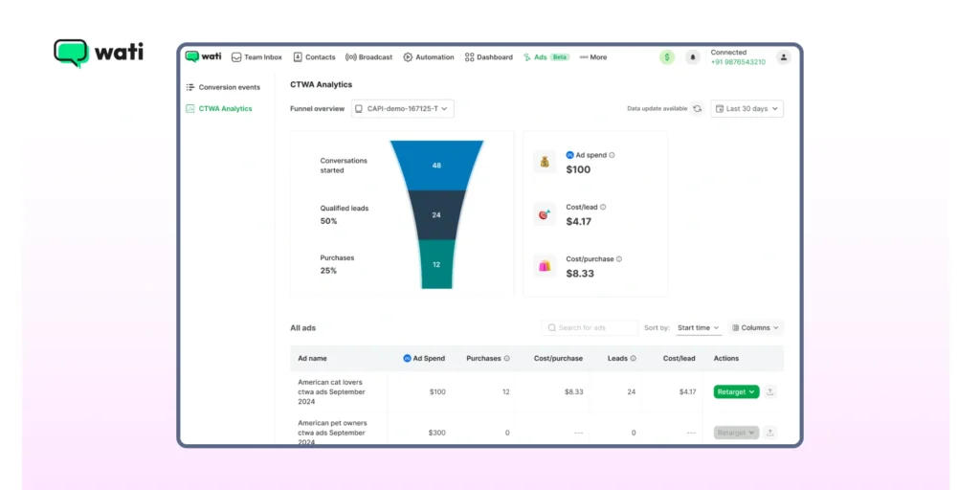The height and width of the screenshot is (490, 980).
Task: Click the American cat lovers ad name
Action: (x=331, y=391)
